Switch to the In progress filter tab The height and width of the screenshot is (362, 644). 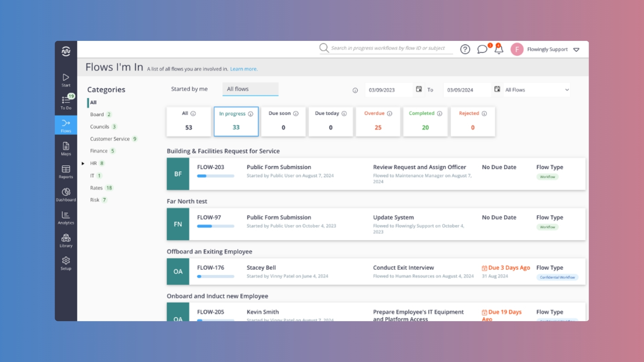[236, 121]
